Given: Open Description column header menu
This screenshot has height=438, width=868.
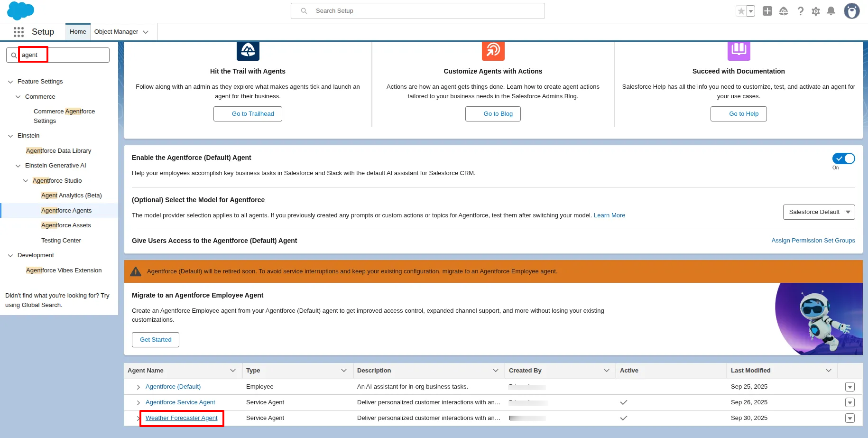Looking at the screenshot, I should (x=496, y=371).
